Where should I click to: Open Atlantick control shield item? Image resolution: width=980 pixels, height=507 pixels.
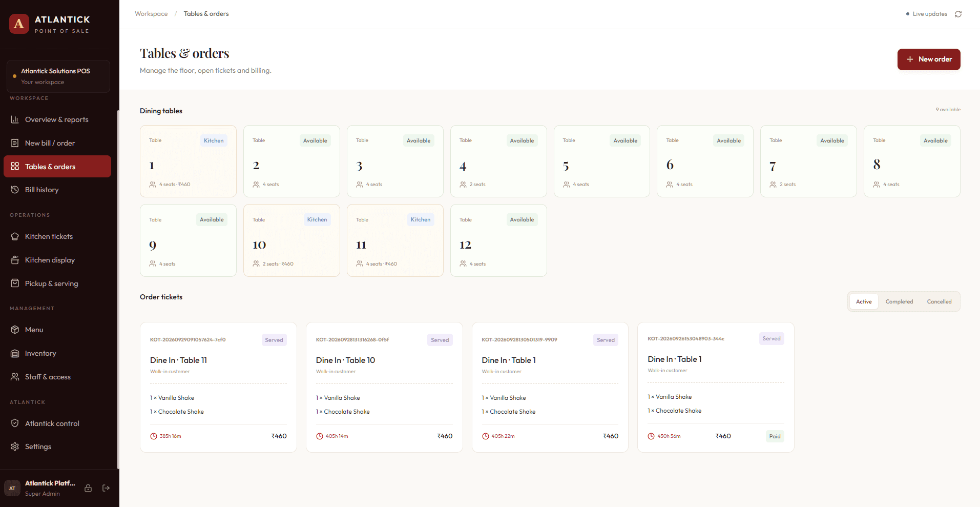(x=57, y=423)
